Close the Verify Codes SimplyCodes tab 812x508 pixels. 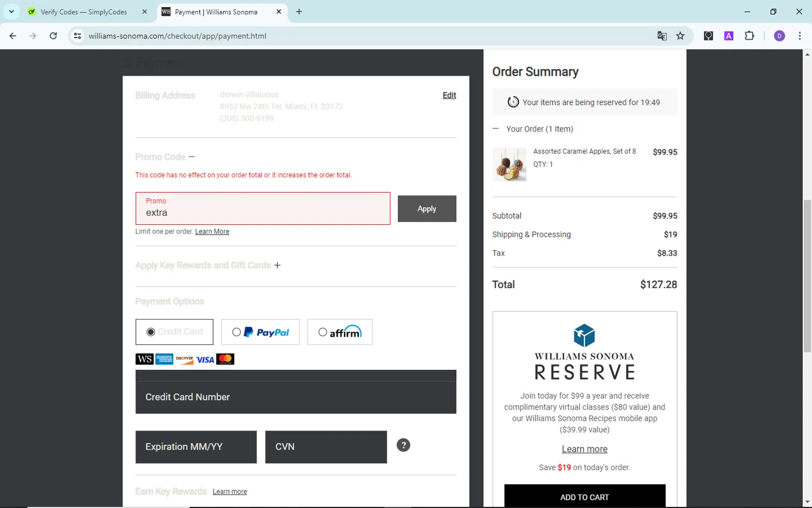pyautogui.click(x=145, y=11)
